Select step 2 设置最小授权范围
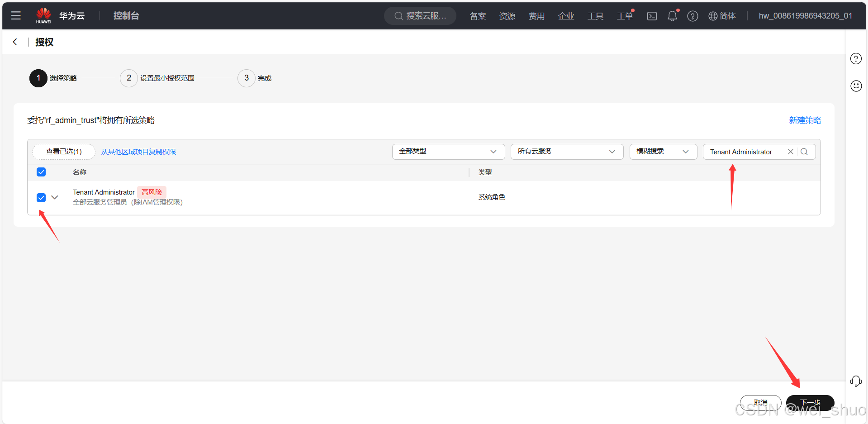Viewport: 868px width, 424px height. tap(157, 78)
